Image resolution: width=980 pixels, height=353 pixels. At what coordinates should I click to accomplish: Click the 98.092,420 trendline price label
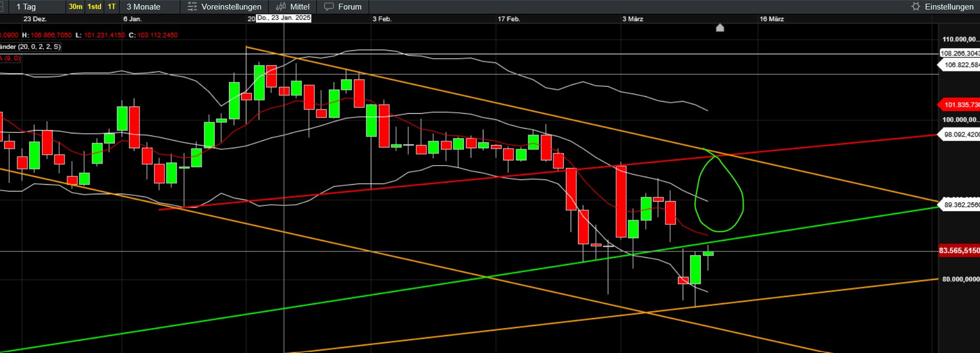pyautogui.click(x=959, y=134)
